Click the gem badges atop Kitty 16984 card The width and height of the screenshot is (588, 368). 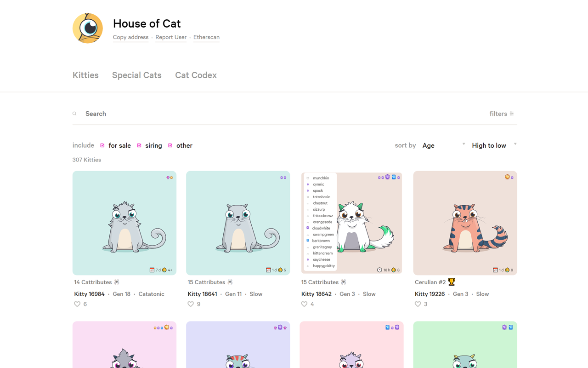click(170, 178)
